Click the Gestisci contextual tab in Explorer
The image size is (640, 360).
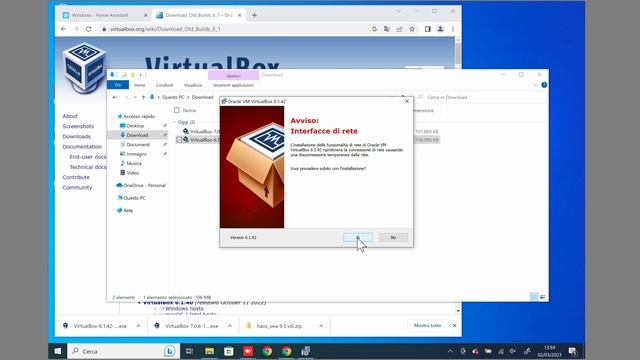pyautogui.click(x=233, y=76)
